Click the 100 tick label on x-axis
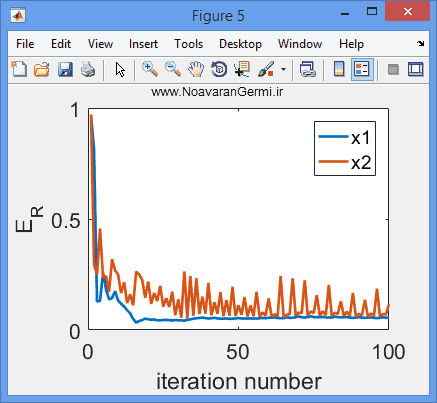Screen dimensions: 437x403 389,352
